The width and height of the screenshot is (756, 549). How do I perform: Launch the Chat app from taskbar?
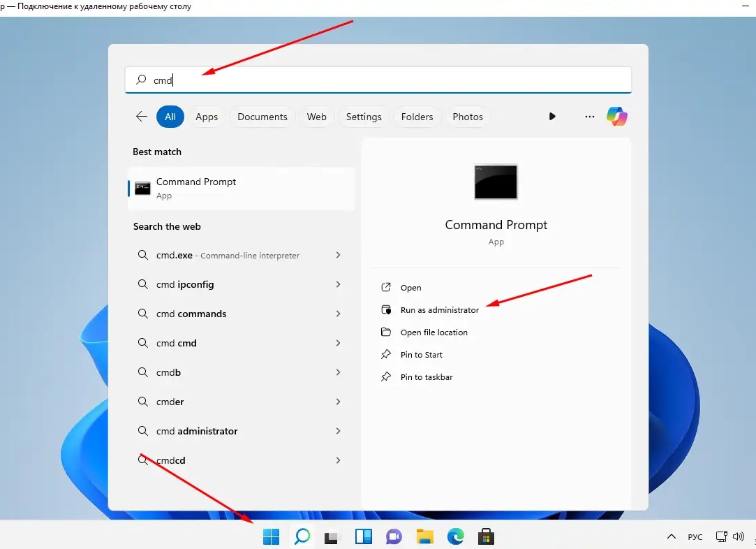tap(394, 536)
